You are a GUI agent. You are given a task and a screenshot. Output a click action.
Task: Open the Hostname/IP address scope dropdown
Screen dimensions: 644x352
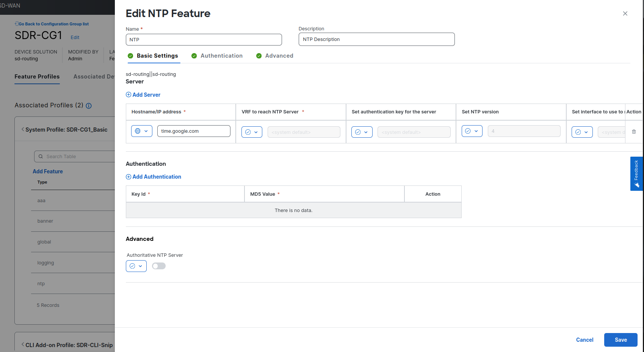(x=142, y=131)
